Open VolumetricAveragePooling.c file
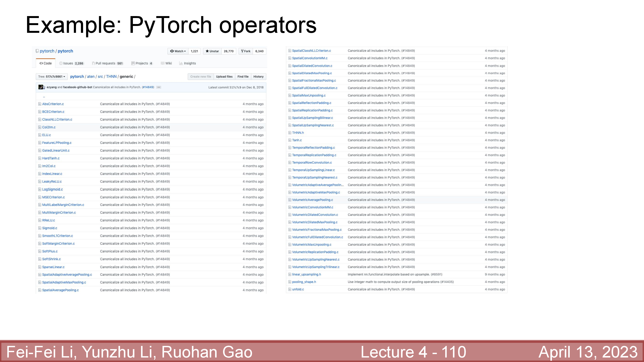This screenshot has height=362, width=644. [313, 200]
